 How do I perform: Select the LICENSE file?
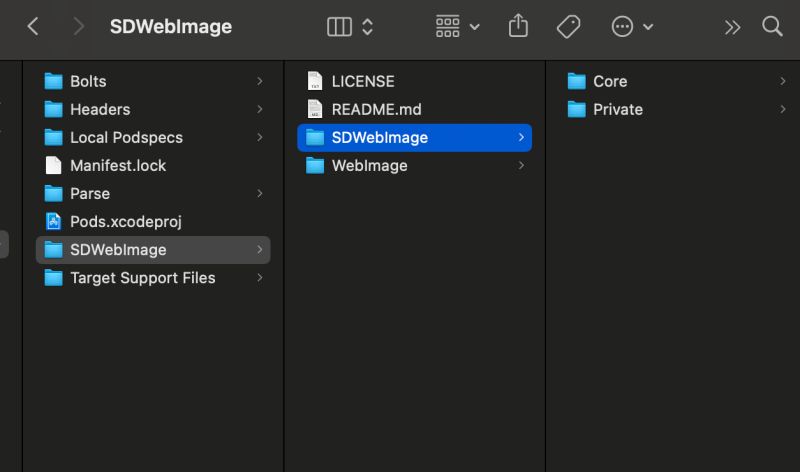pos(414,82)
